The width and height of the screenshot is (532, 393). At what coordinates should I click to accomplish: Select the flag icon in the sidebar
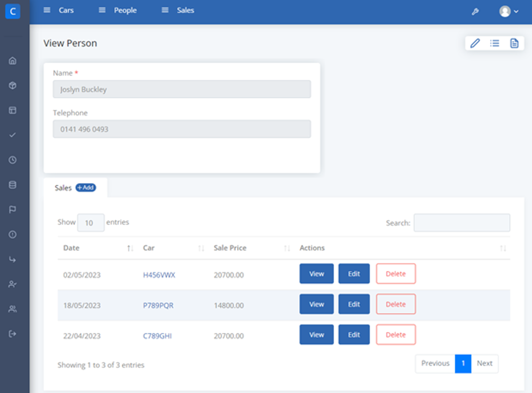[13, 210]
